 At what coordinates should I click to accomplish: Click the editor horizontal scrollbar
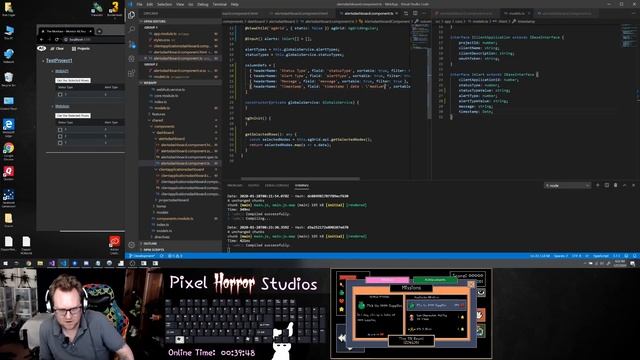click(300, 178)
